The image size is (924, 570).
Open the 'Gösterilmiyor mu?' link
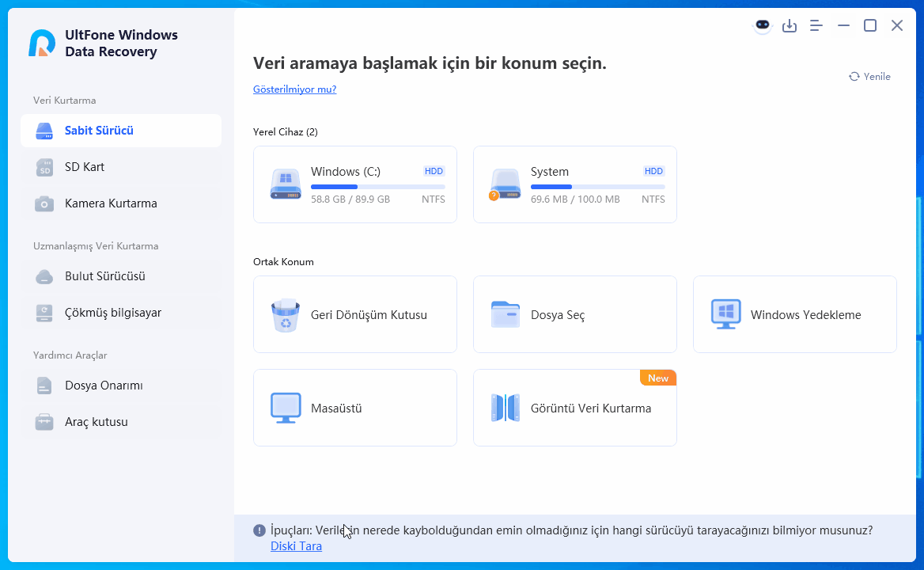pyautogui.click(x=294, y=89)
